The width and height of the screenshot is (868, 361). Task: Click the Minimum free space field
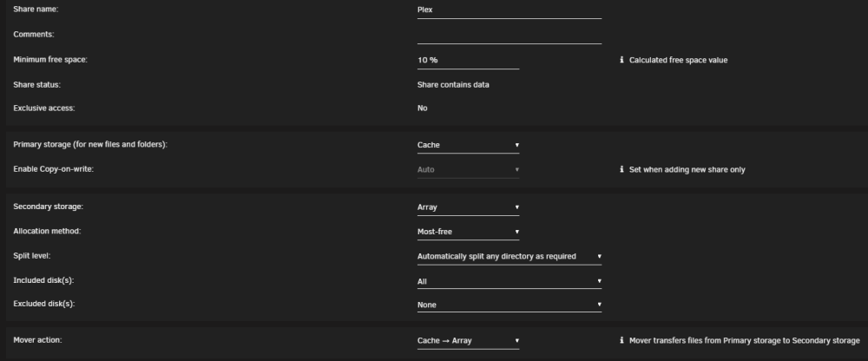(469, 60)
